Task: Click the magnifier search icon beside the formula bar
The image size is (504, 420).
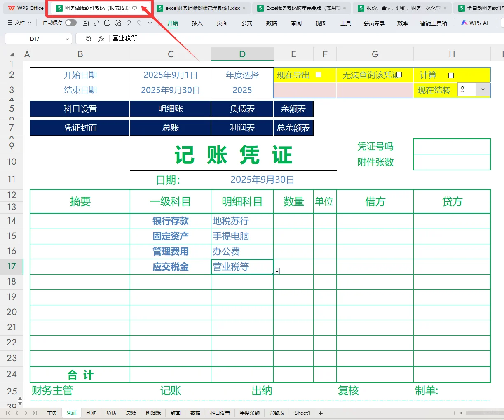Action: tap(88, 38)
